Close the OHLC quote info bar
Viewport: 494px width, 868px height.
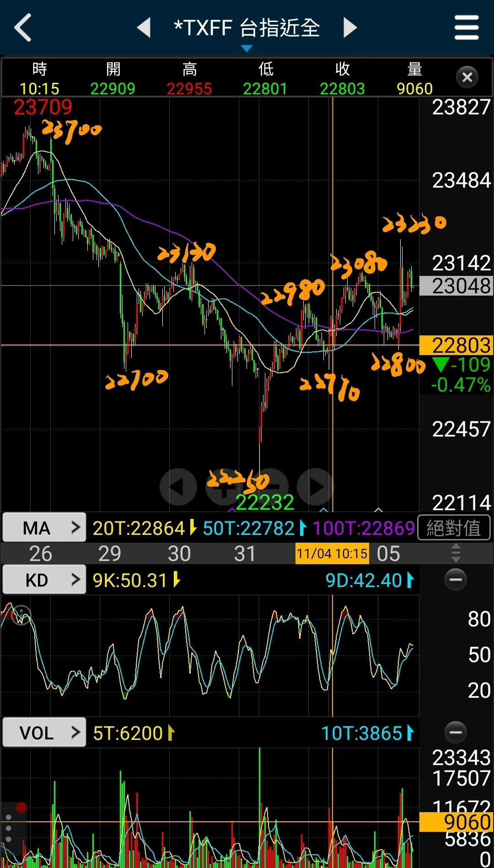(467, 77)
